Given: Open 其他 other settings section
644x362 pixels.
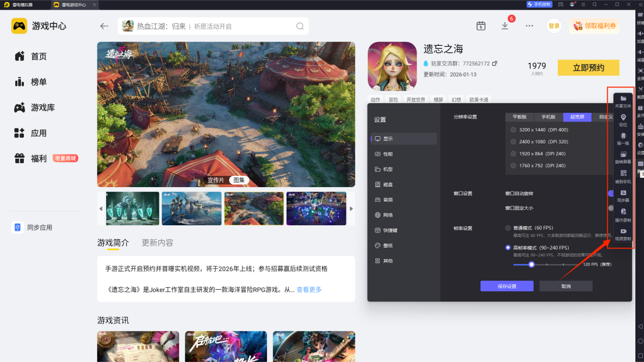Looking at the screenshot, I should [x=404, y=261].
